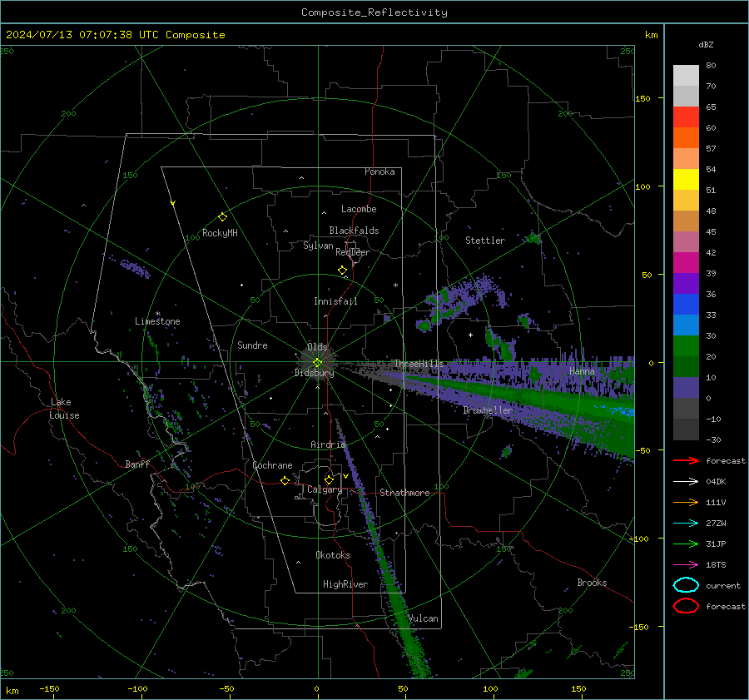749x700 pixels.
Task: Click the Innisfail city label
Action: 335,301
